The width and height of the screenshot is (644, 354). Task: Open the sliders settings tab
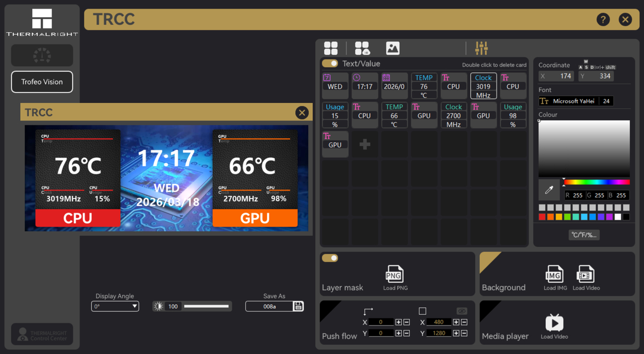point(481,48)
